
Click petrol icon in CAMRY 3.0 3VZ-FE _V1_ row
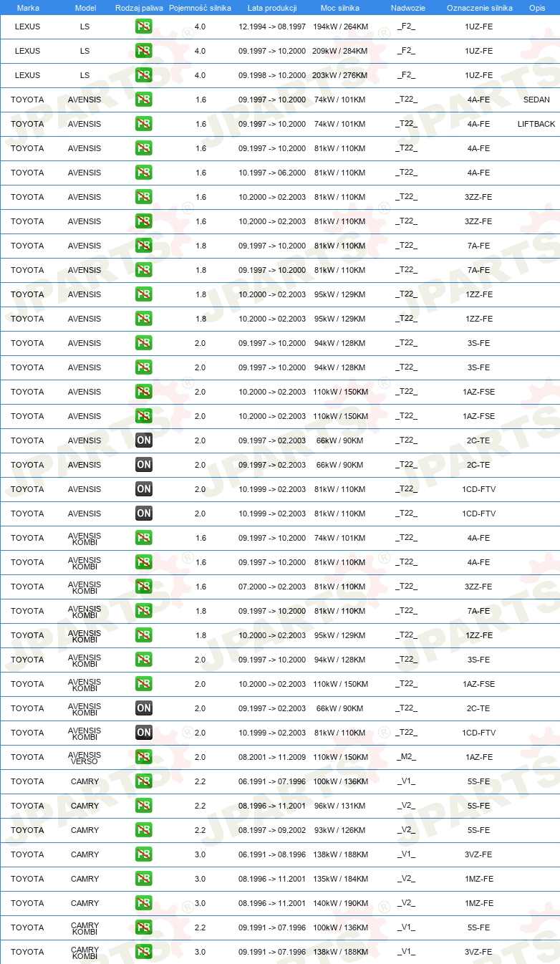[x=143, y=854]
